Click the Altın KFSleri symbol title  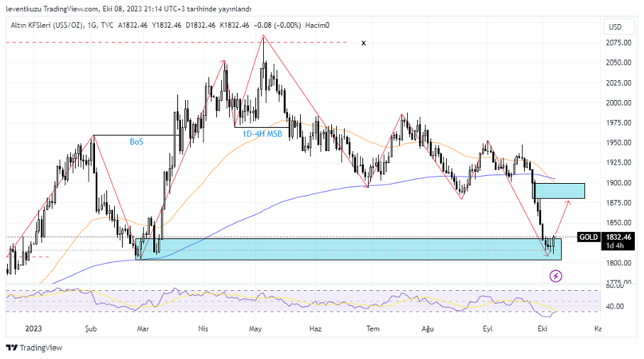point(45,25)
